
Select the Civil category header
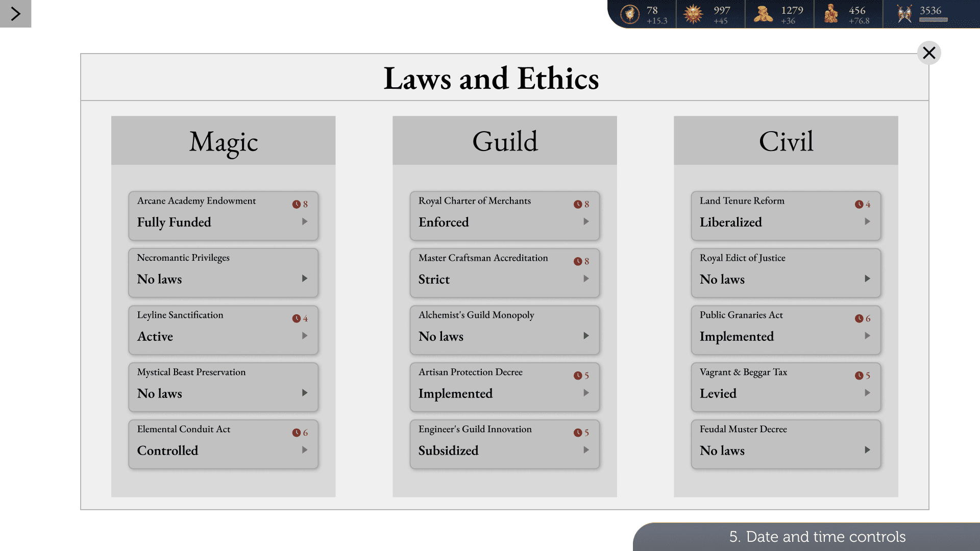786,140
